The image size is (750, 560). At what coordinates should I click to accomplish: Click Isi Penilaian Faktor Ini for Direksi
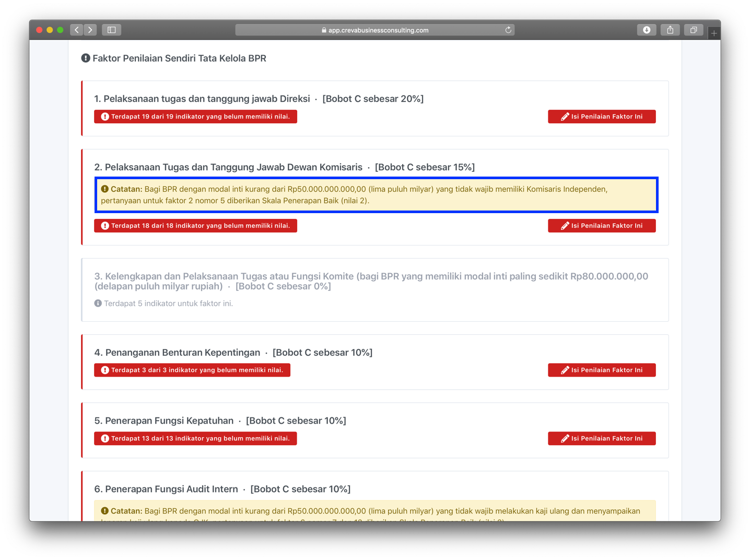click(602, 116)
